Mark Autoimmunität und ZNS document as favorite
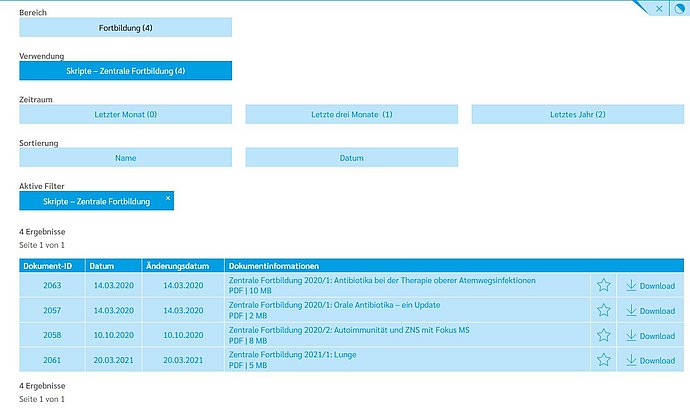This screenshot has width=690, height=408. tap(603, 335)
